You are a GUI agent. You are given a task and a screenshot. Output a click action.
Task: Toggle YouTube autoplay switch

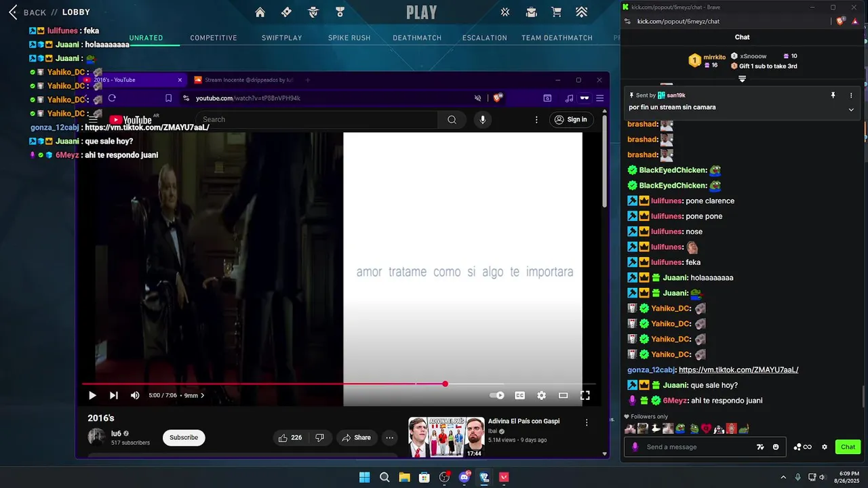click(x=497, y=395)
